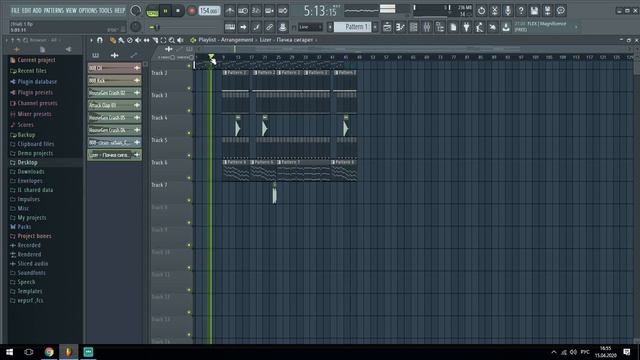The image size is (640, 360).
Task: Open the tempo tapper icon
Action: pyautogui.click(x=480, y=27)
